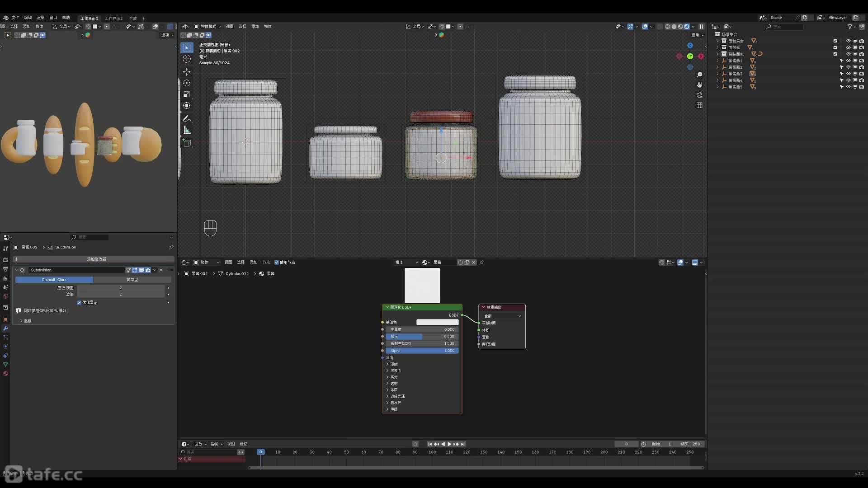Select the 简单型 subdivision type button
This screenshot has width=868, height=488.
pos(132,280)
